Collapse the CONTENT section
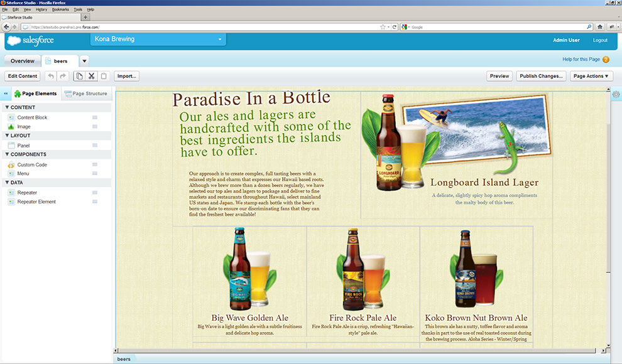 tap(7, 107)
